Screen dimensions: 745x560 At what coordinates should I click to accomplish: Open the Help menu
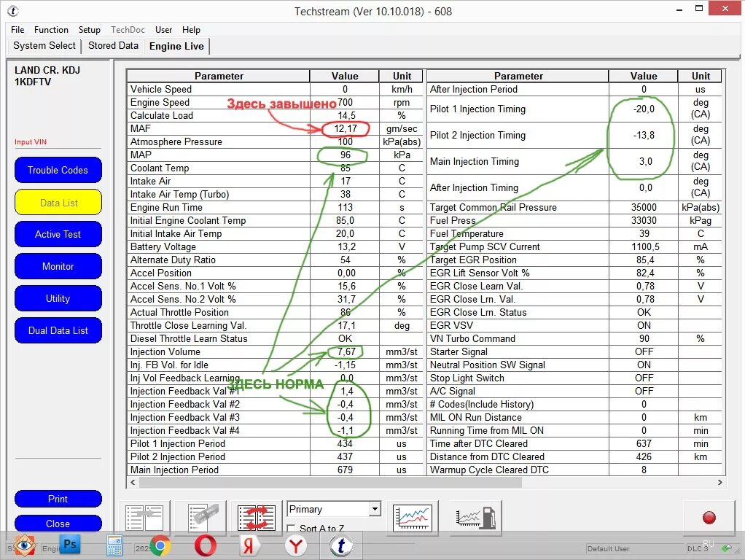tap(191, 29)
